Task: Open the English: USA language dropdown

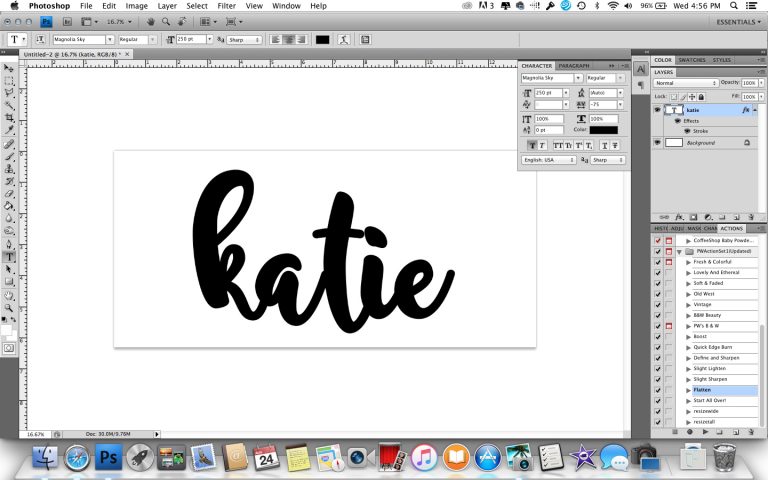Action: point(549,160)
